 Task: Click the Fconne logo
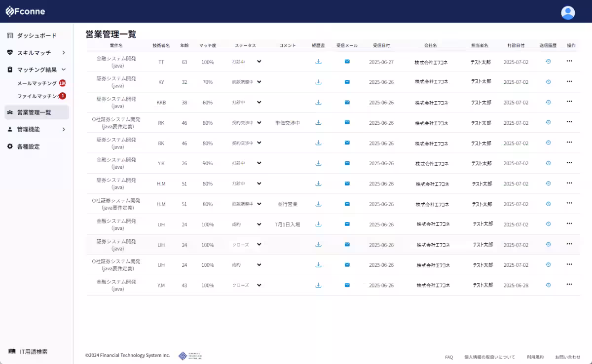[x=25, y=11]
